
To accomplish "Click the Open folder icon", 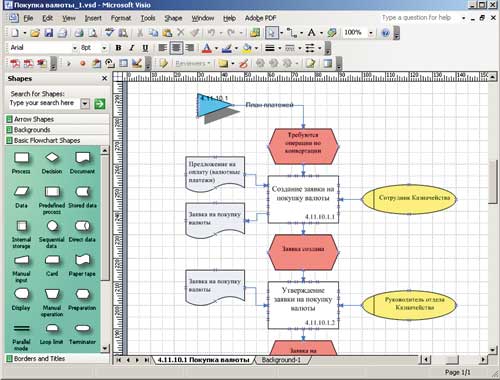I will (35, 33).
